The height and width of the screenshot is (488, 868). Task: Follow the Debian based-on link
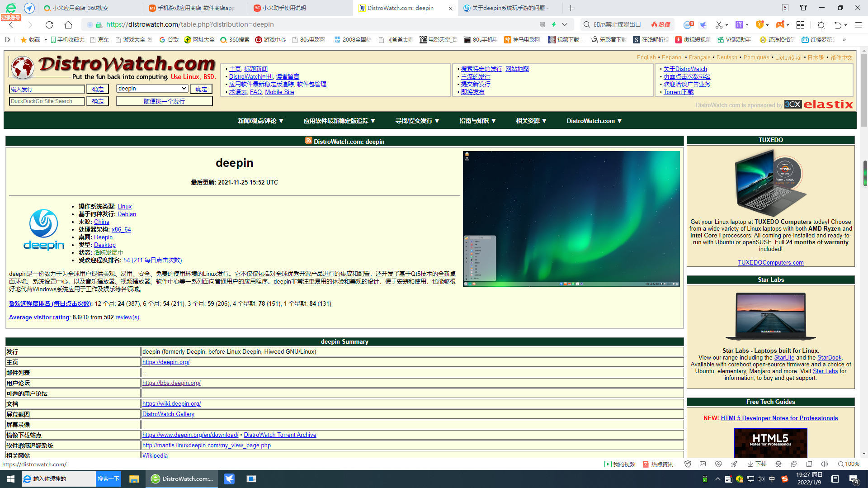click(127, 214)
